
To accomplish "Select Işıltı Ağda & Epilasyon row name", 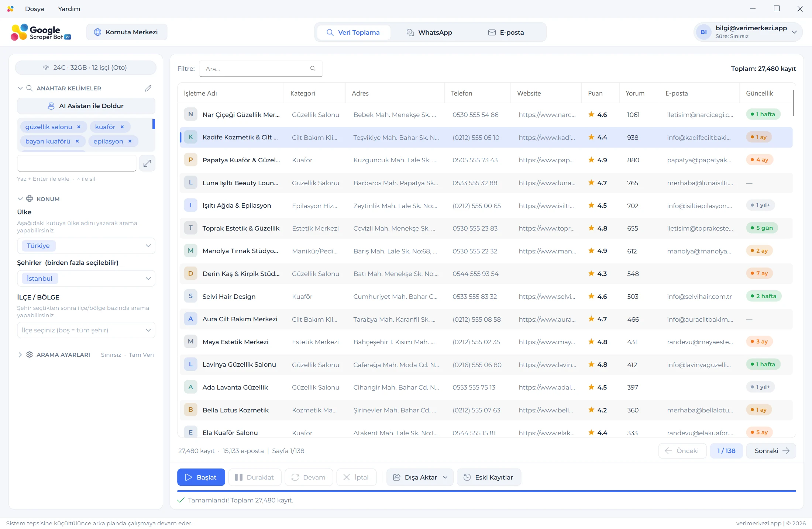I will point(237,205).
